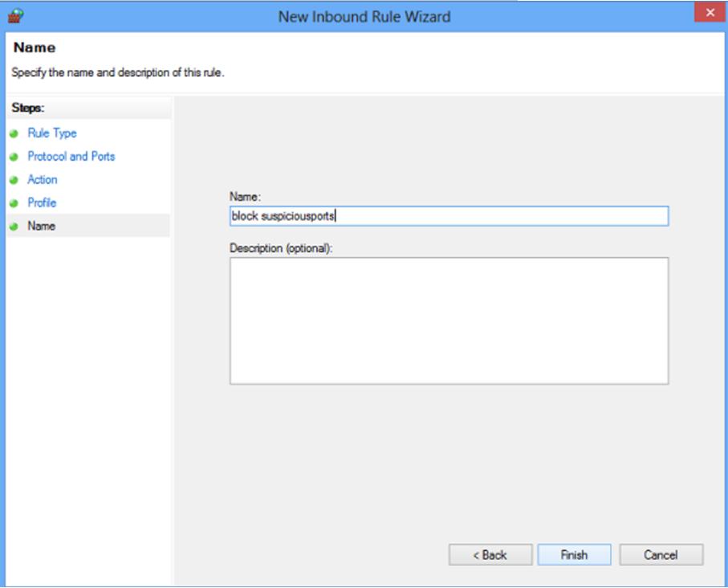
Task: Go back to previous wizard page
Action: click(490, 554)
